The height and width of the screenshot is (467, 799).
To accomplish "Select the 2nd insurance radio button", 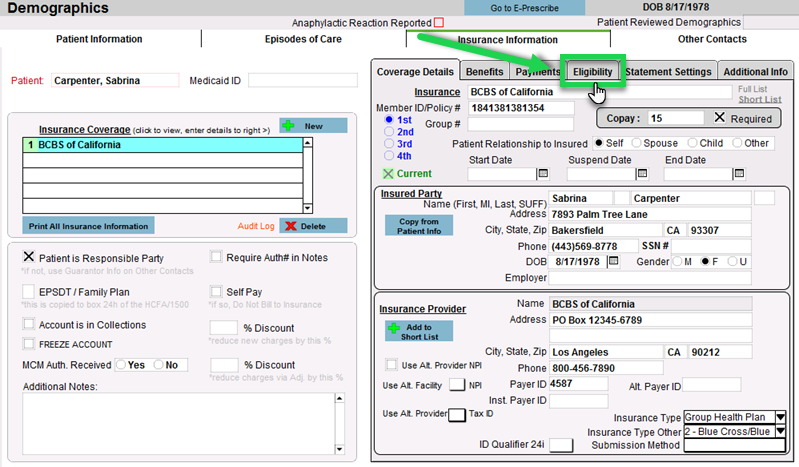I will (x=389, y=131).
